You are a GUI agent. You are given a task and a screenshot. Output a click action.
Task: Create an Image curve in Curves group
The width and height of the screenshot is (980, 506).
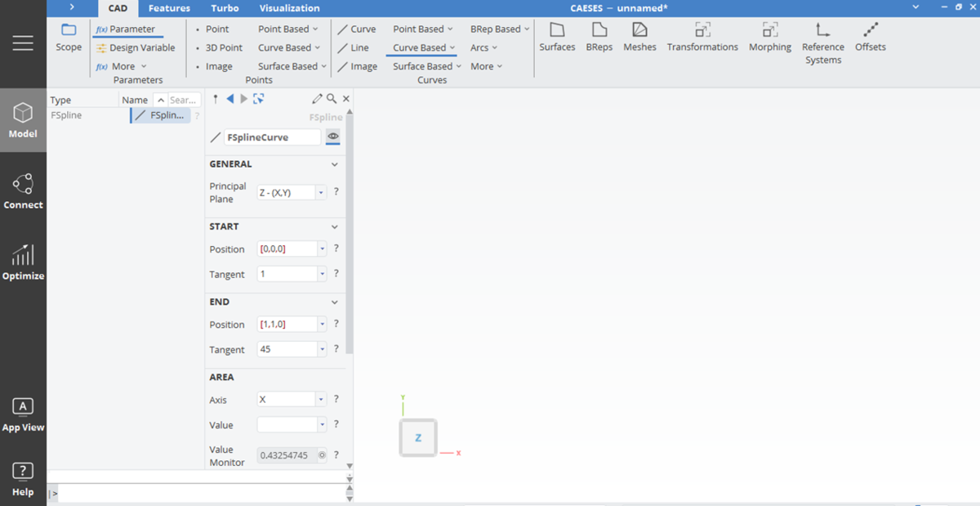coord(358,66)
